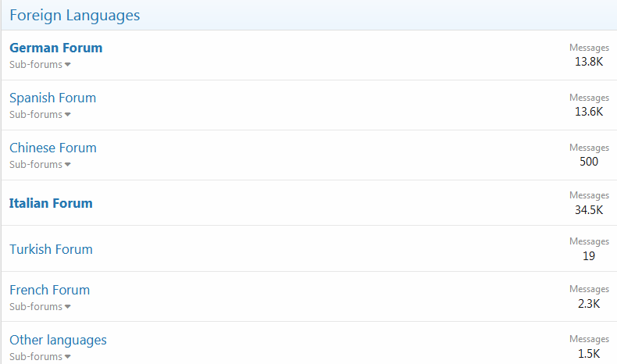Open the German Forum link
This screenshot has height=364, width=617.
click(x=55, y=48)
